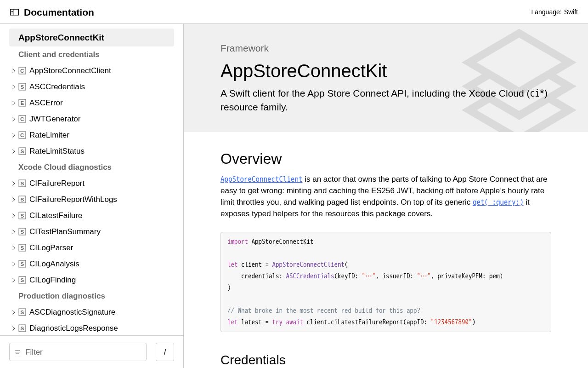This screenshot has width=588, height=368.
Task: Click the struct icon for CILogParser
Action: (x=22, y=248)
